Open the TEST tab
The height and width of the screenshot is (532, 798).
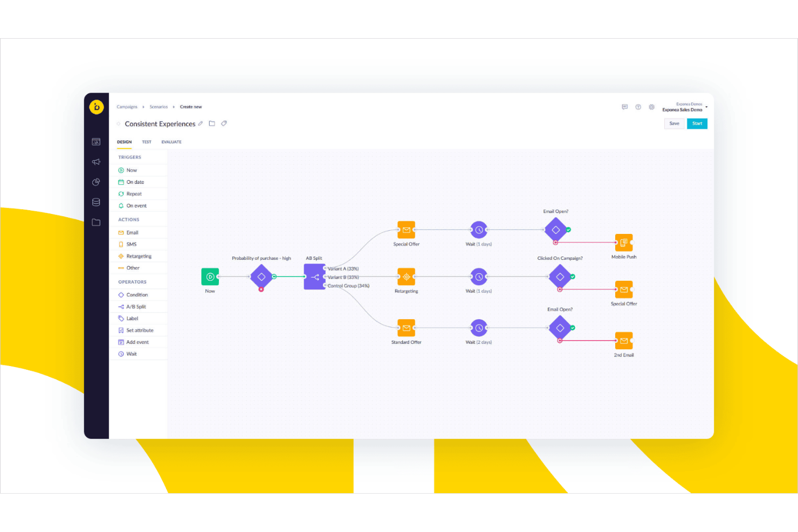(147, 142)
